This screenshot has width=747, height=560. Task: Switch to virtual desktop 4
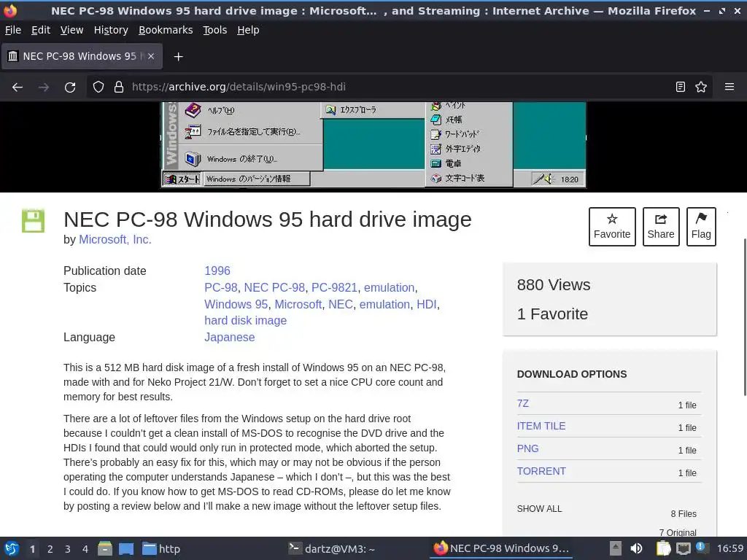85,549
